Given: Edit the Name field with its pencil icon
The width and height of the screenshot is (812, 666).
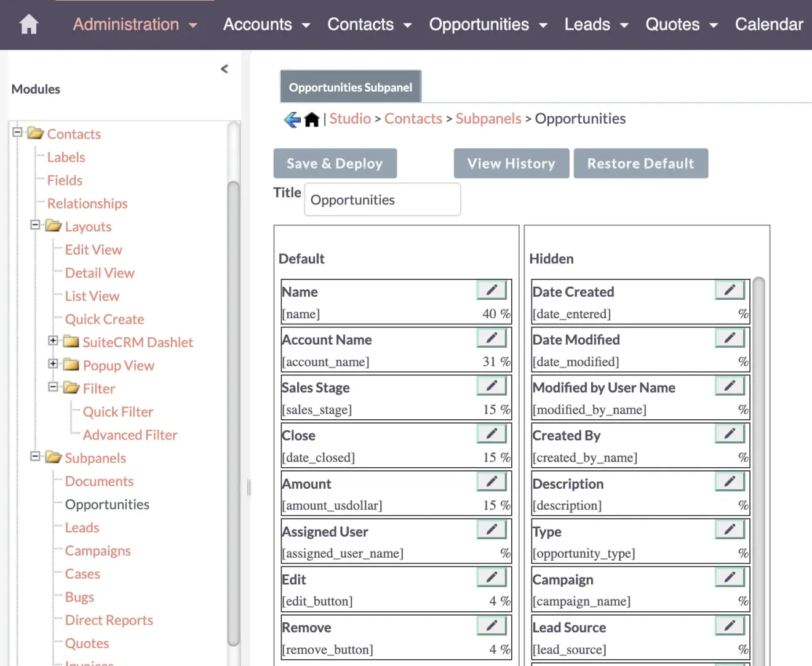Looking at the screenshot, I should (x=491, y=289).
